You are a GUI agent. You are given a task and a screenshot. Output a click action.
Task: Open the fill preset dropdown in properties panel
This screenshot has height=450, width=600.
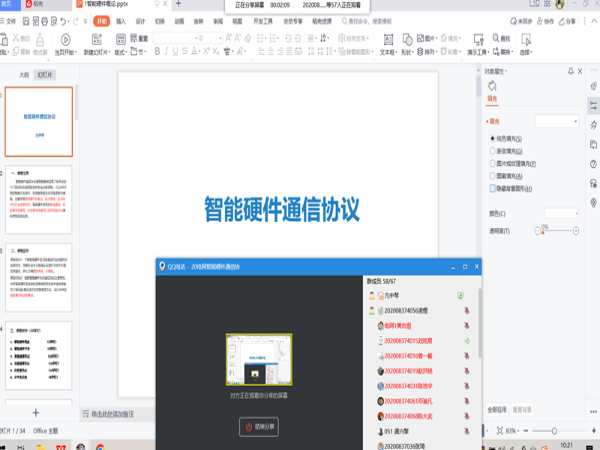pyautogui.click(x=557, y=121)
